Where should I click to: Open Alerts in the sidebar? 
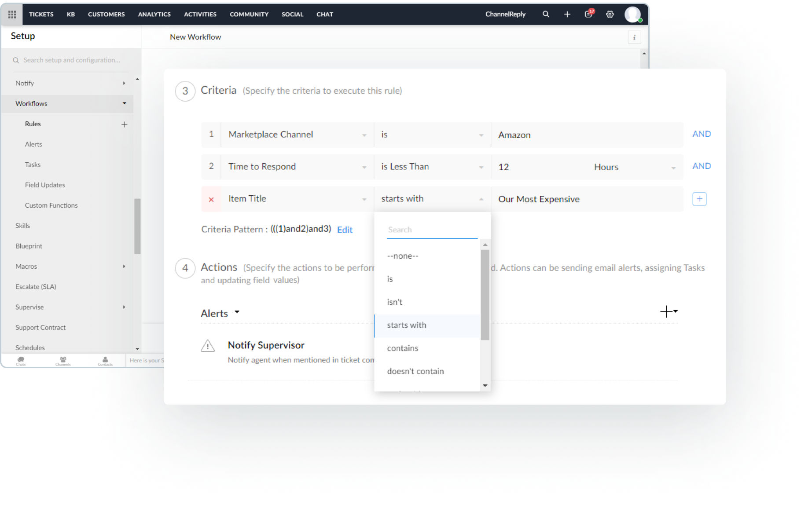(x=33, y=144)
